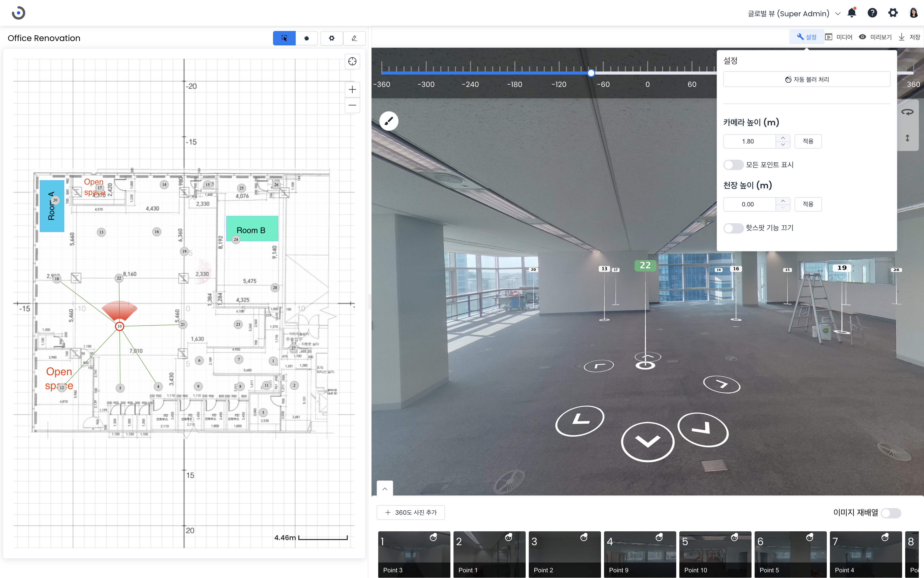This screenshot has height=578, width=924.
Task: Increase ceiling height stepper
Action: click(x=783, y=201)
